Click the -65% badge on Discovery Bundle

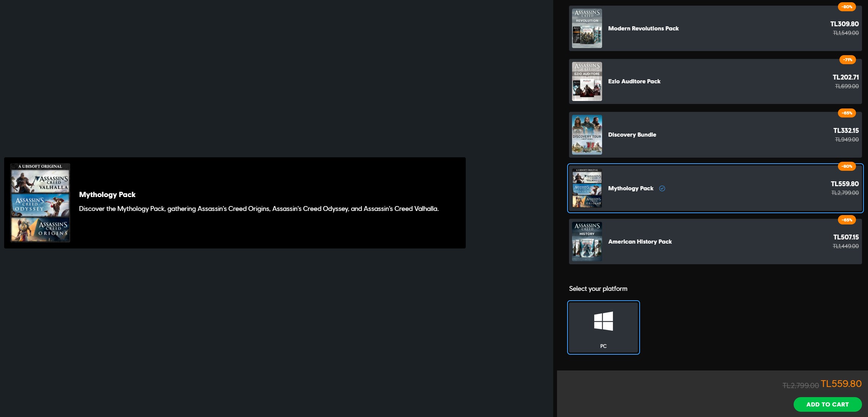click(x=847, y=113)
